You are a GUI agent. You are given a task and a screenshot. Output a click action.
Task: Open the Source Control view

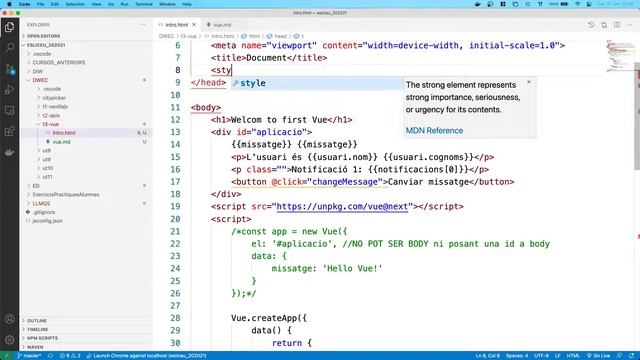pos(9,69)
